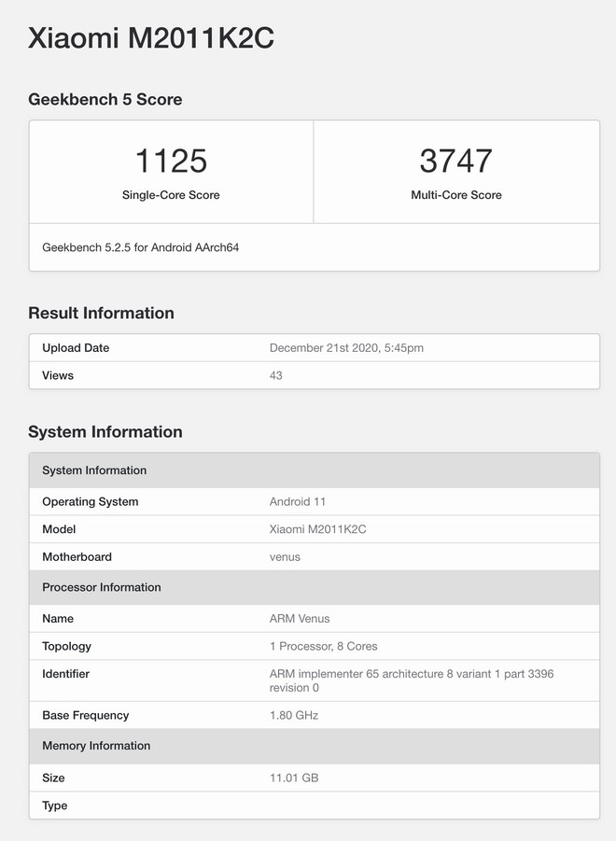
Task: Select the Android 11 value
Action: (x=298, y=501)
